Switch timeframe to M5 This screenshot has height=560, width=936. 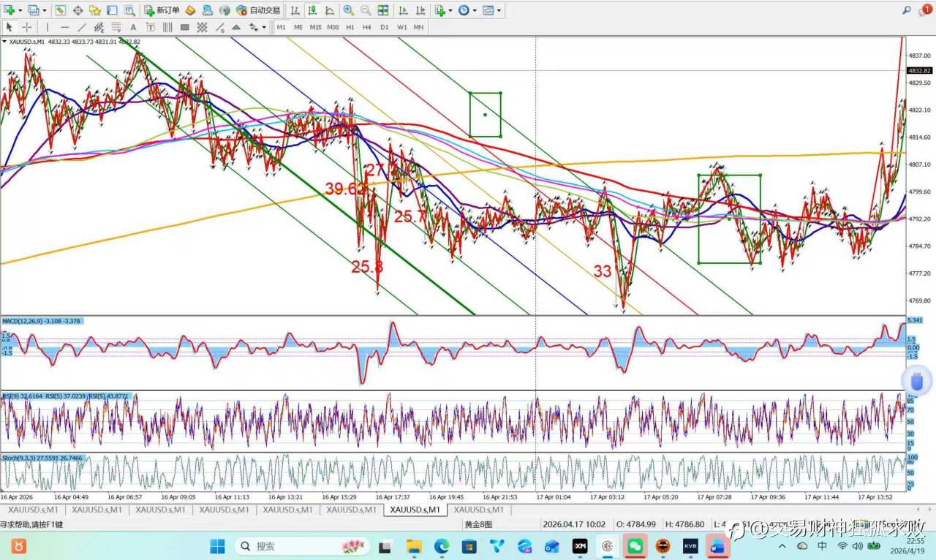298,27
